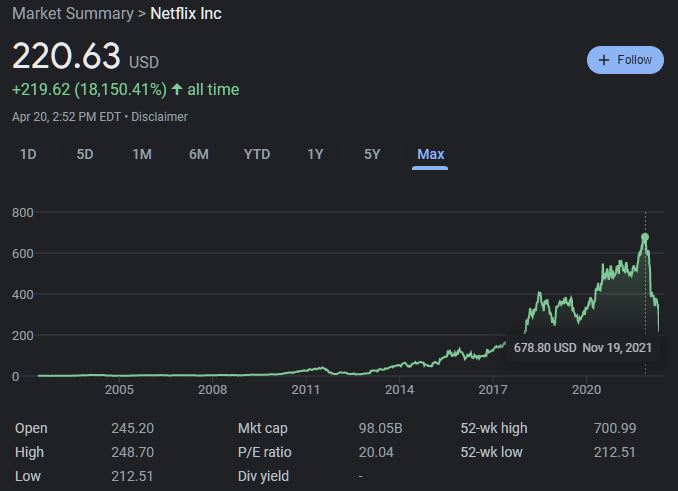Click the 2014 label on chart axis
The height and width of the screenshot is (491, 678).
point(399,389)
